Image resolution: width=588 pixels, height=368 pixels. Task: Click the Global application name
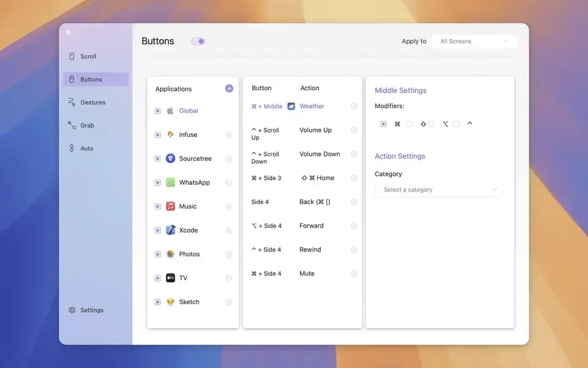[x=189, y=110]
